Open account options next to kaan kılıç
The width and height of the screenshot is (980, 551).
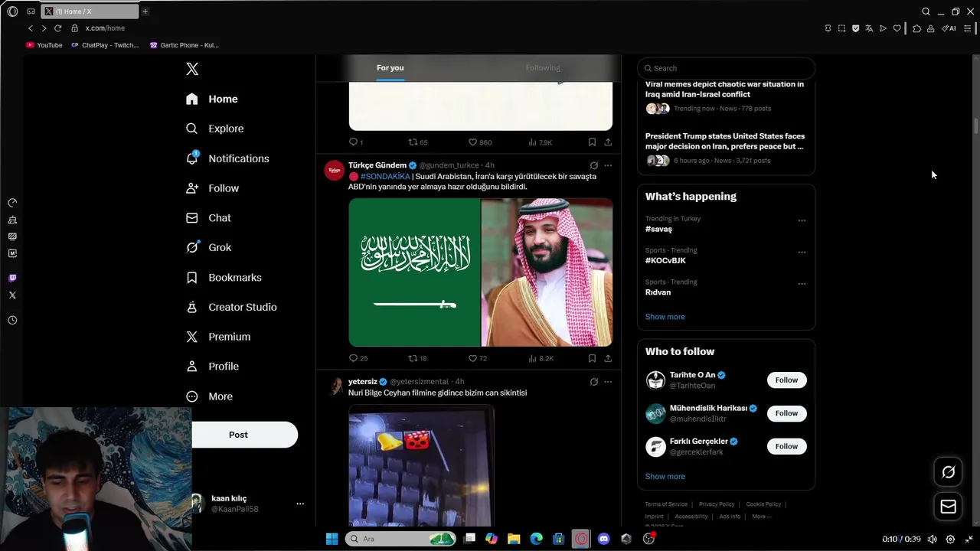point(300,504)
